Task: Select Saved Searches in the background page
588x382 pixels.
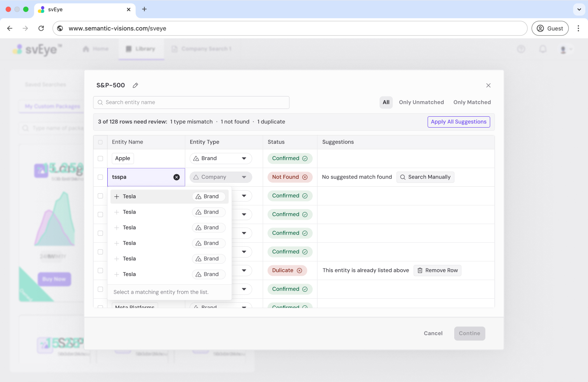Action: 45,85
